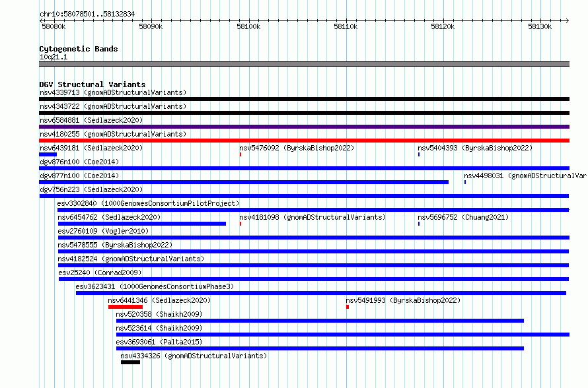Click the blue nsv5696752 marker

[x=419, y=224]
